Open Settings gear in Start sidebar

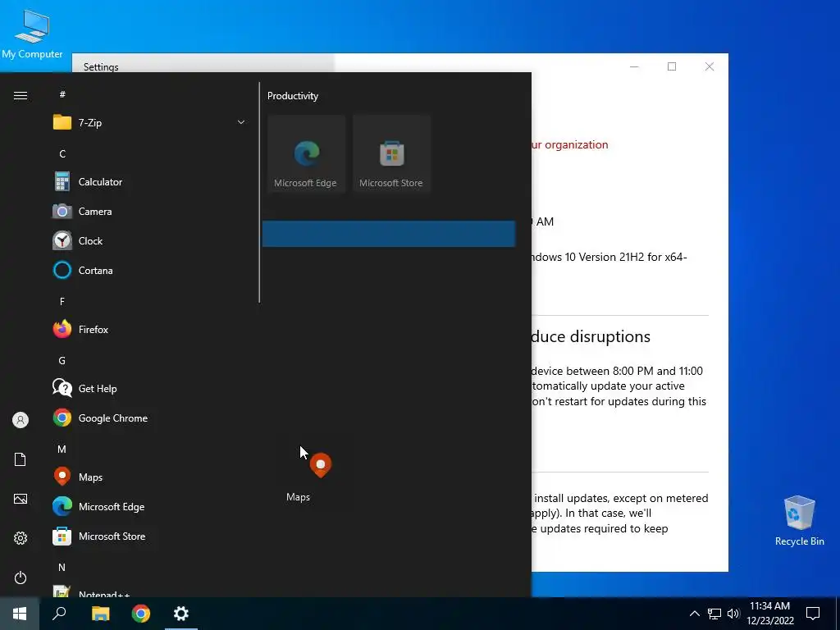[x=21, y=538]
